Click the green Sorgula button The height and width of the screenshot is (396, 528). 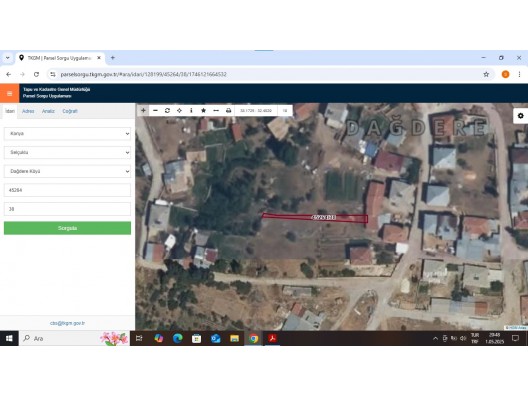click(67, 228)
